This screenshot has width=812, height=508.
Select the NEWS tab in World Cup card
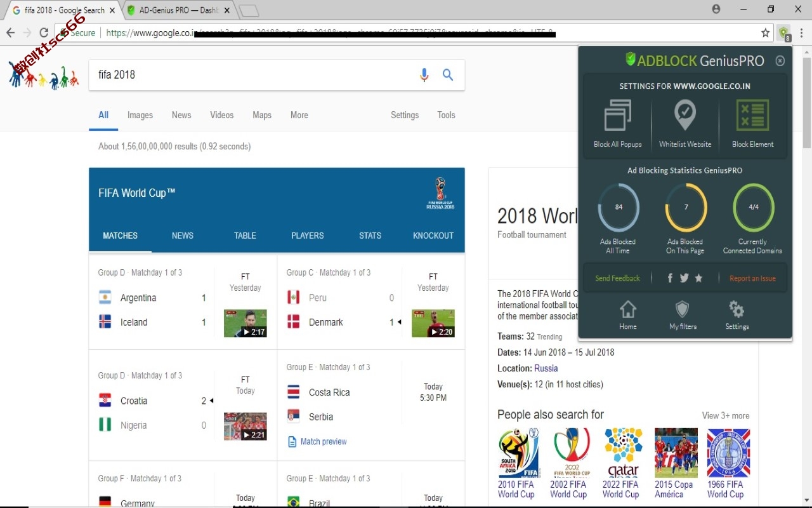183,236
